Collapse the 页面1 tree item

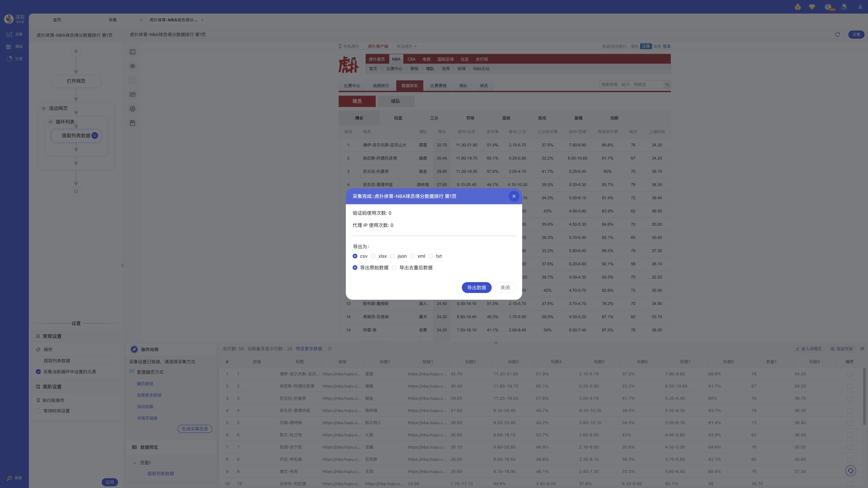pyautogui.click(x=134, y=463)
